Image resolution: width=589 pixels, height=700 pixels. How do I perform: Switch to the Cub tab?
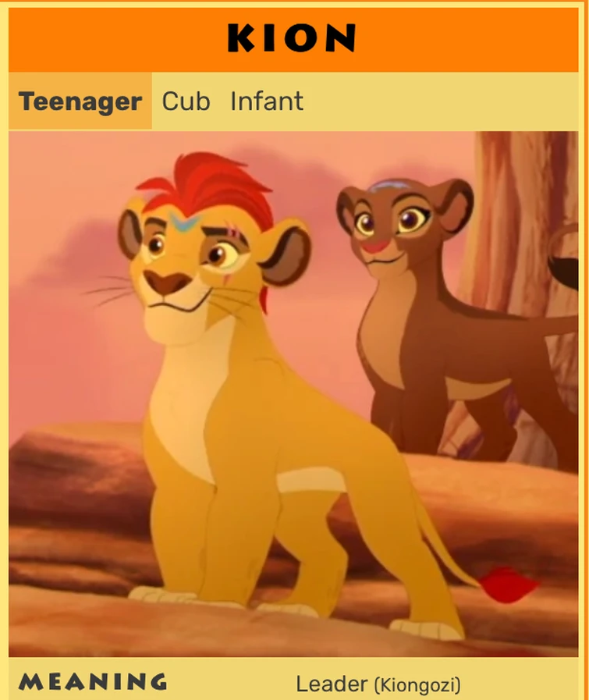coord(186,101)
